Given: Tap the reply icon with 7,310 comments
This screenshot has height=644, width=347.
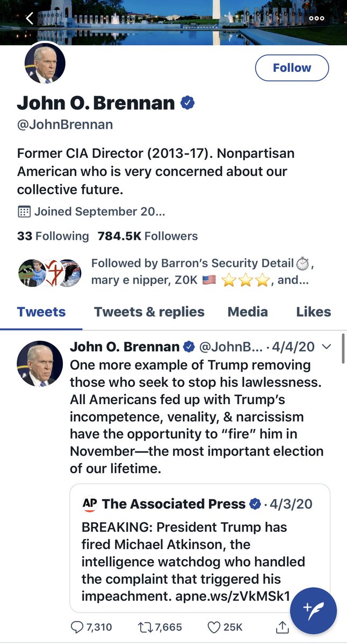Looking at the screenshot, I should pyautogui.click(x=77, y=626).
